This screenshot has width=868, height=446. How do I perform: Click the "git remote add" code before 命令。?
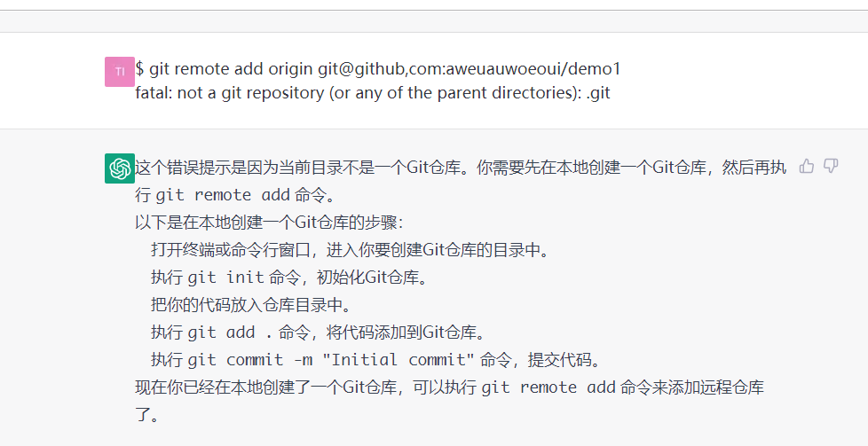pos(223,195)
